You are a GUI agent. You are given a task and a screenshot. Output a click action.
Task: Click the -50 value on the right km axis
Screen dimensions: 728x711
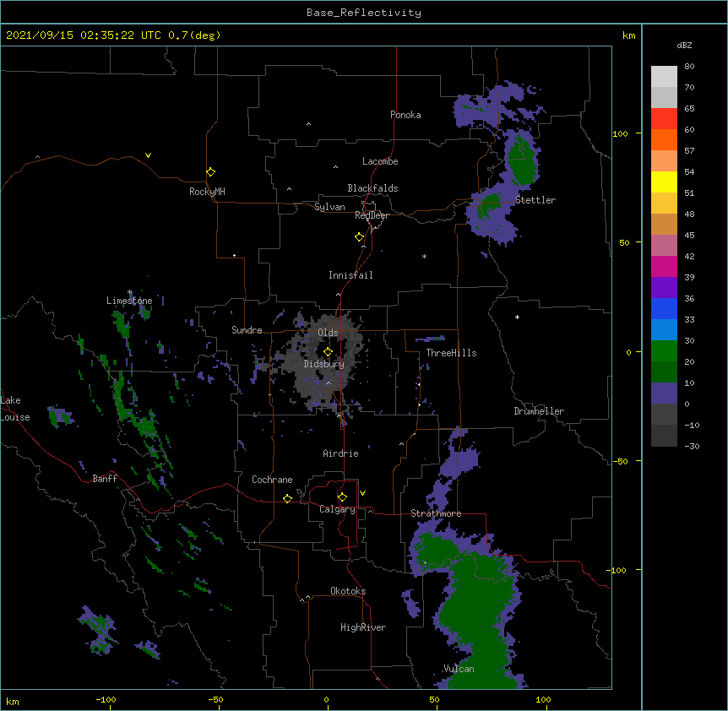click(x=620, y=461)
